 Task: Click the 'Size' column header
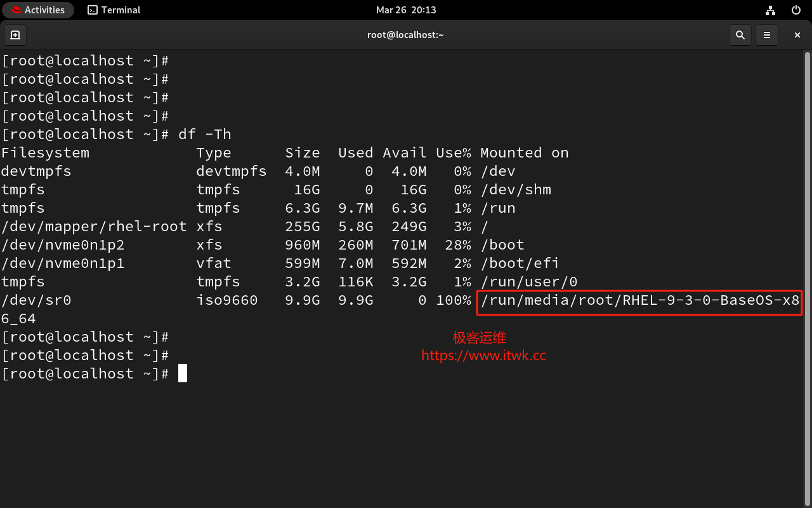point(303,153)
